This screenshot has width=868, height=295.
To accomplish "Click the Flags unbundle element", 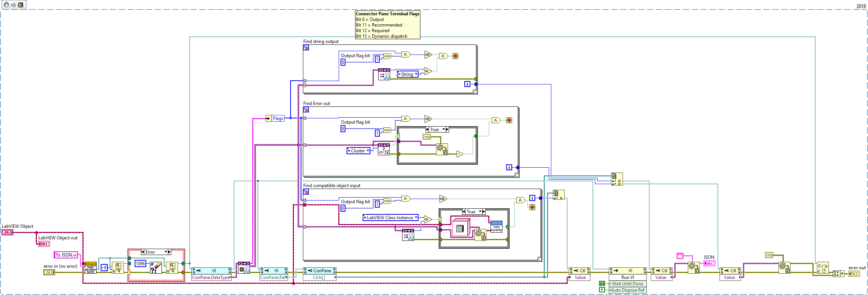I will pos(278,118).
